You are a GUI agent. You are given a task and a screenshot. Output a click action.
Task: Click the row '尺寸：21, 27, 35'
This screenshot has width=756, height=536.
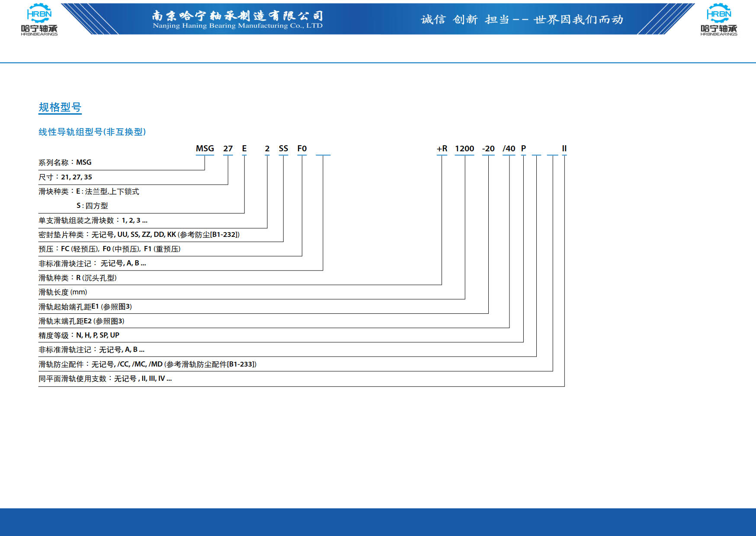[65, 177]
